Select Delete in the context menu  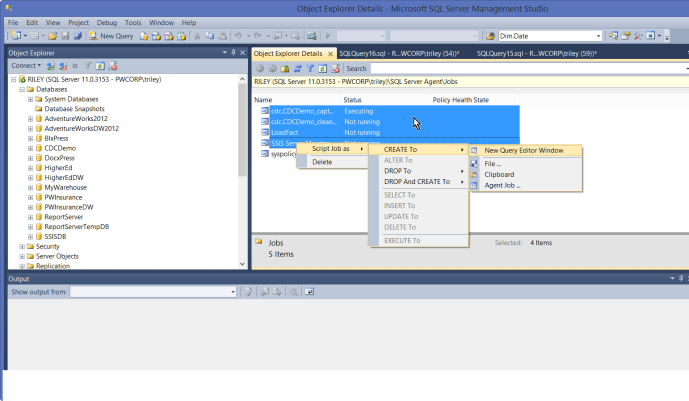(322, 162)
